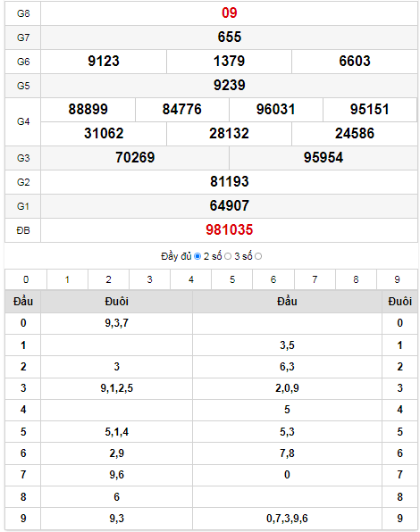Select the G2 prize number 81193
This screenshot has height=532, width=420.
(229, 182)
